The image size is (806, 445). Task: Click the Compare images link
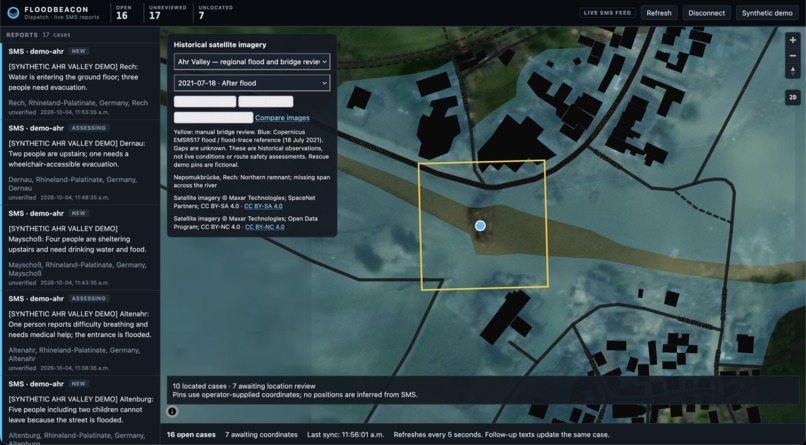pos(282,118)
